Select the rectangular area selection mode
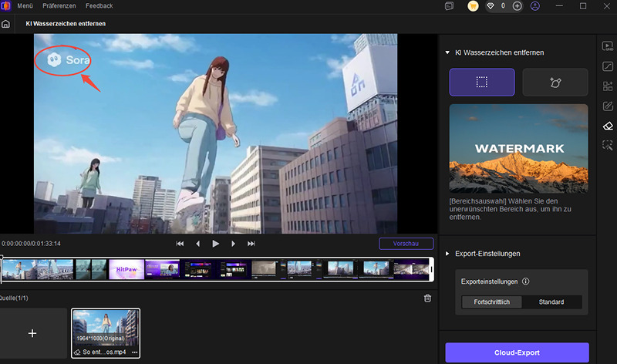This screenshot has width=617, height=364. (x=482, y=82)
